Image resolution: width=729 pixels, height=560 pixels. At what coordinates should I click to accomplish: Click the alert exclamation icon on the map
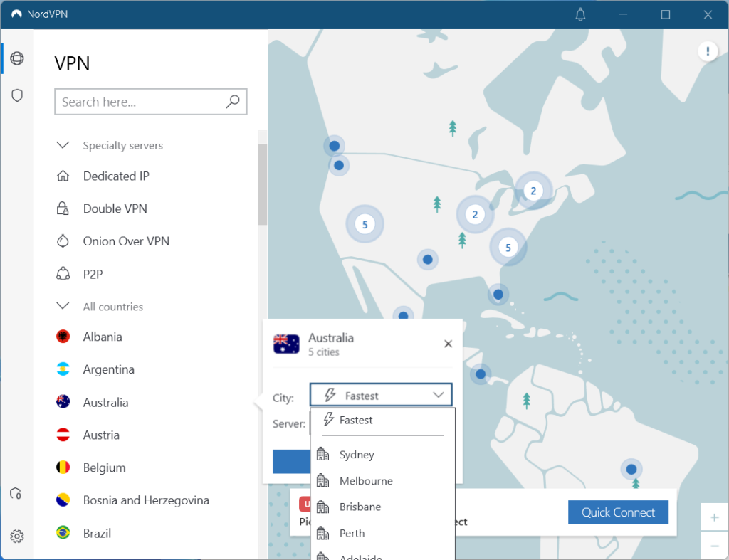(708, 51)
